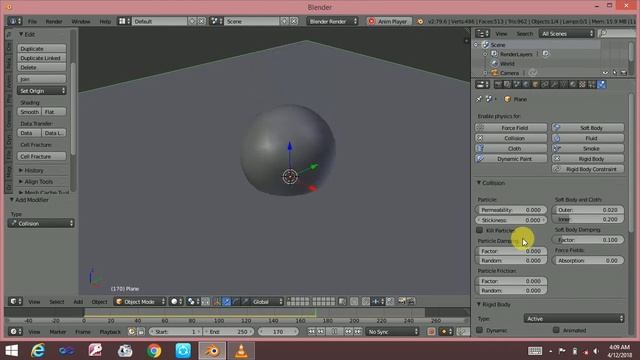Toggle the Rigid Body Animated checkbox

(556, 330)
